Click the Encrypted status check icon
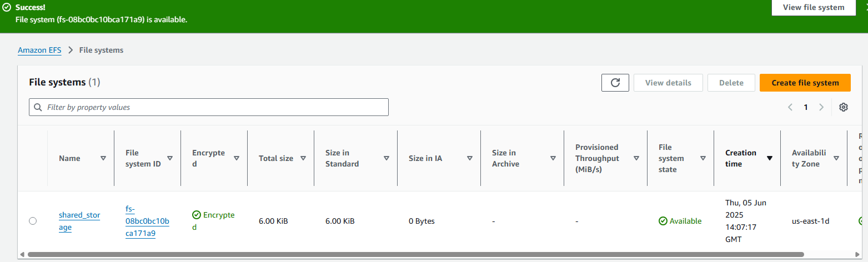Viewport: 868px width, 262px height. [x=196, y=215]
